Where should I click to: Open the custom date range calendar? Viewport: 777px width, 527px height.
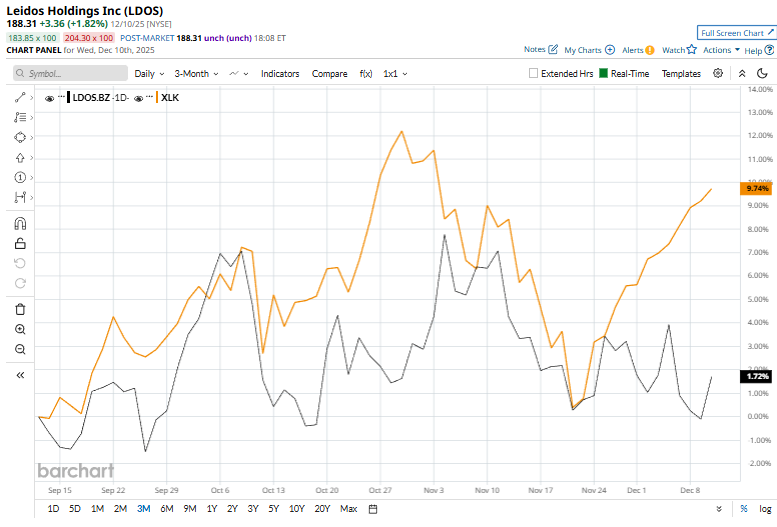click(x=373, y=509)
